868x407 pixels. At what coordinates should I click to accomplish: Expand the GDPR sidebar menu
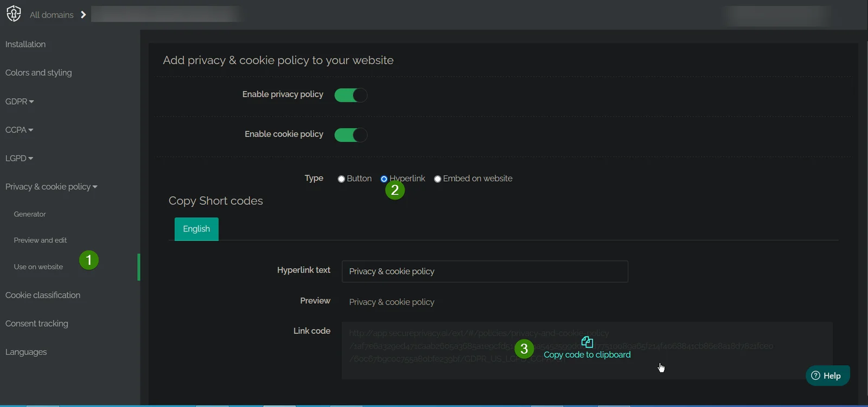pos(20,101)
